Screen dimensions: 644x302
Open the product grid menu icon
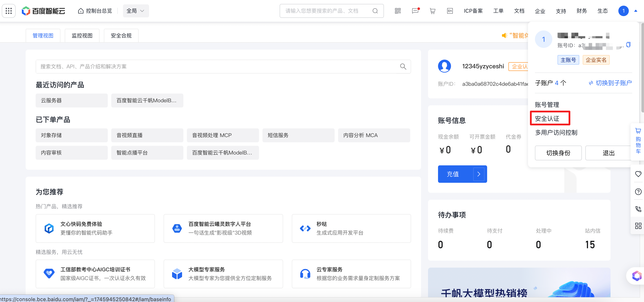(x=9, y=11)
